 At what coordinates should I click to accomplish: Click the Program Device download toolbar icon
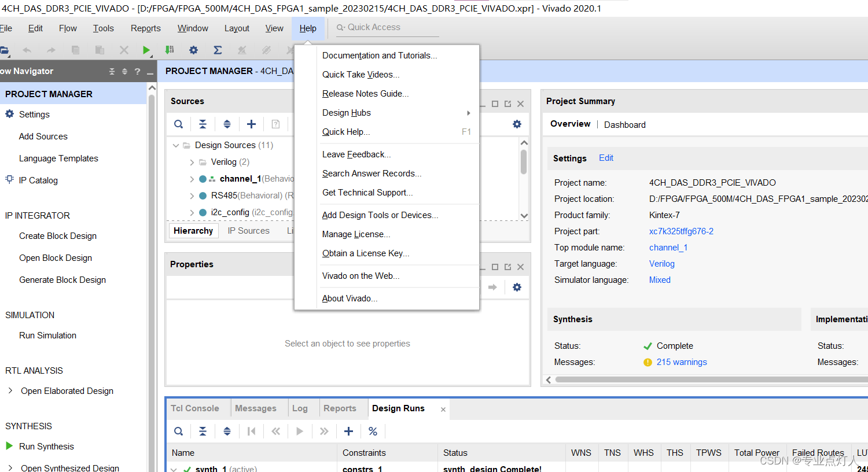tap(170, 50)
